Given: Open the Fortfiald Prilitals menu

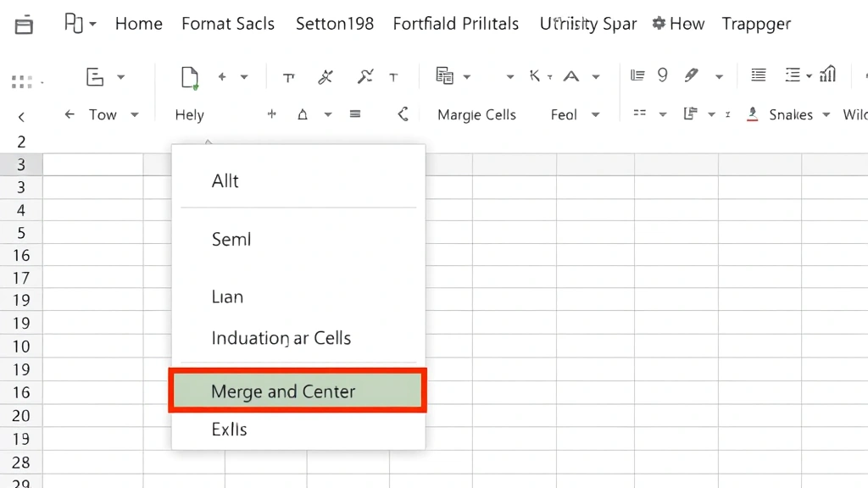Looking at the screenshot, I should click(455, 24).
